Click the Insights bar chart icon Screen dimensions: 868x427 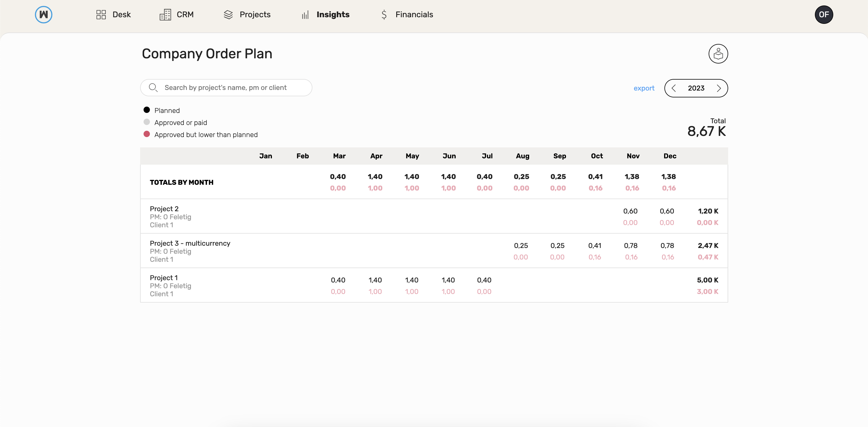(x=305, y=15)
